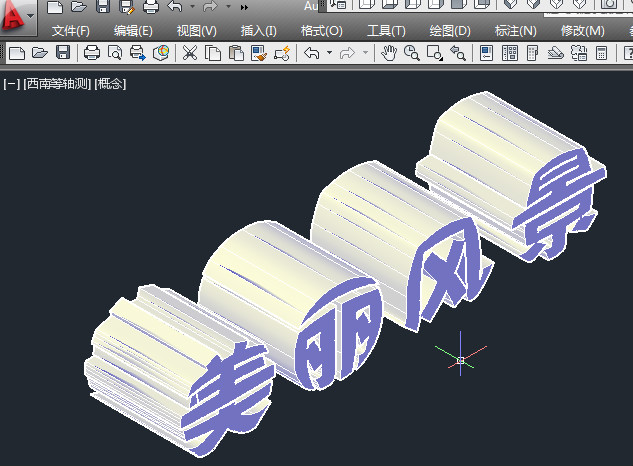Open the 绘图(D) menu
633x466 pixels.
(x=449, y=31)
